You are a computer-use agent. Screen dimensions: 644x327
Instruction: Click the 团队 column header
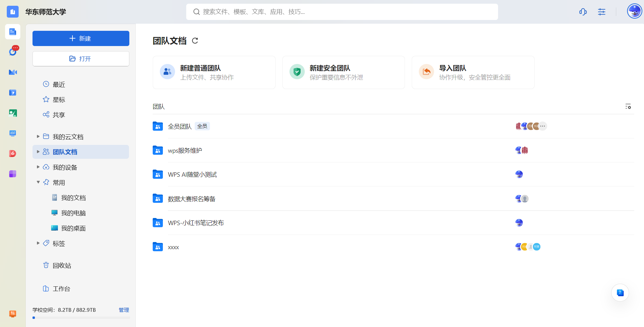point(158,107)
